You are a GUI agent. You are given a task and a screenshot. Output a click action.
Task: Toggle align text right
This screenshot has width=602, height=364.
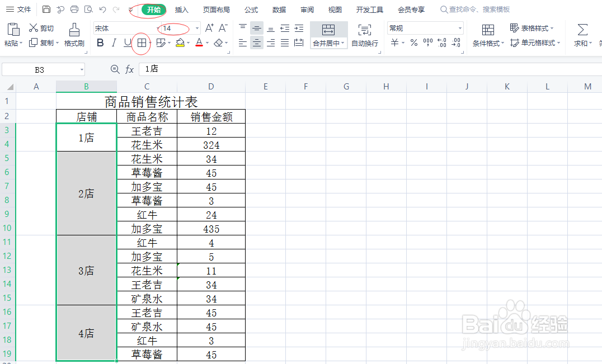tap(271, 42)
